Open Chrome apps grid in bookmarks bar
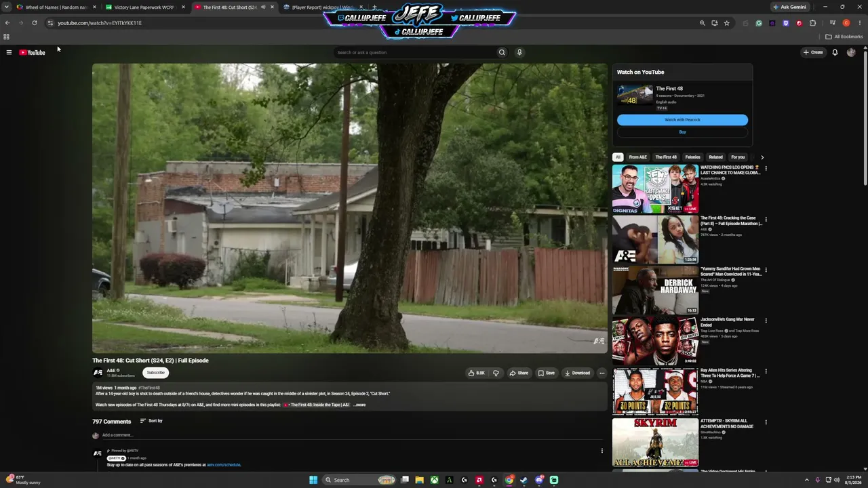The width and height of the screenshot is (868, 488). (x=7, y=37)
